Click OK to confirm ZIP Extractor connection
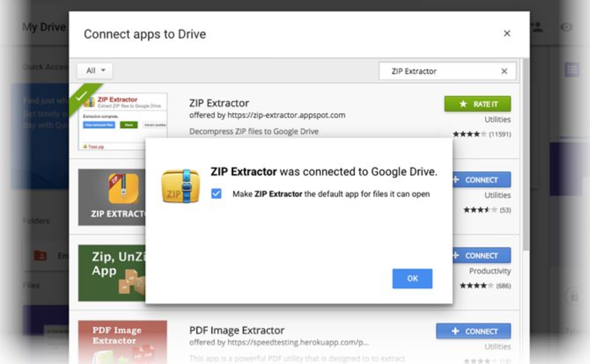The image size is (590, 364). (x=412, y=278)
